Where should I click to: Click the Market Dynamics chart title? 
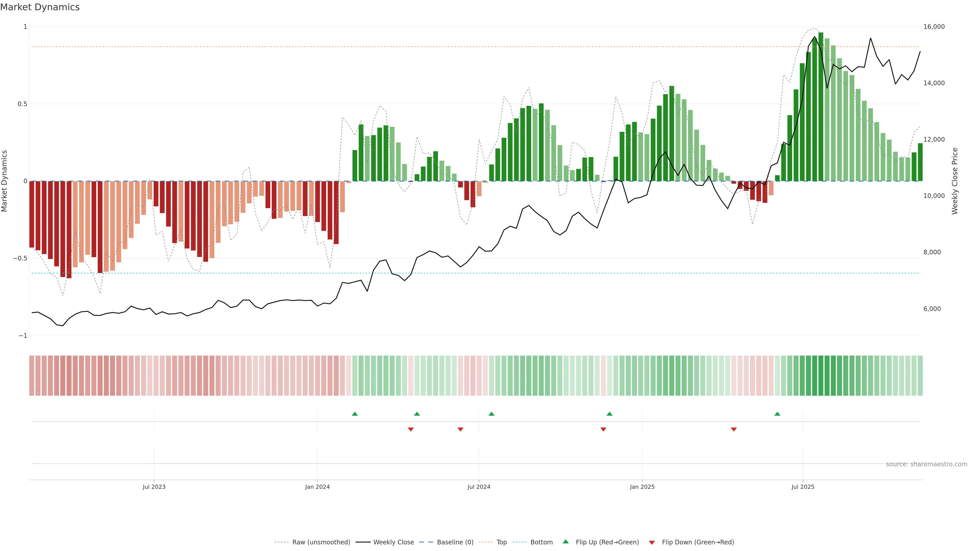tap(40, 7)
